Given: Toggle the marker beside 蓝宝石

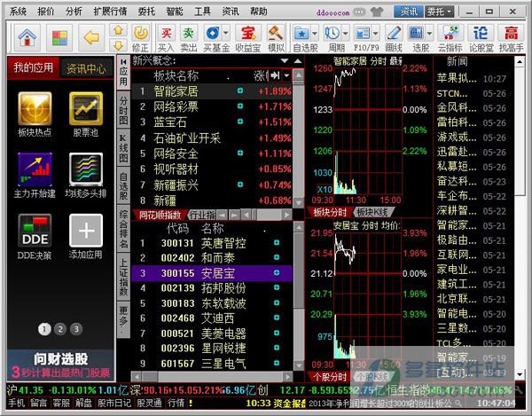Looking at the screenshot, I should (x=240, y=122).
